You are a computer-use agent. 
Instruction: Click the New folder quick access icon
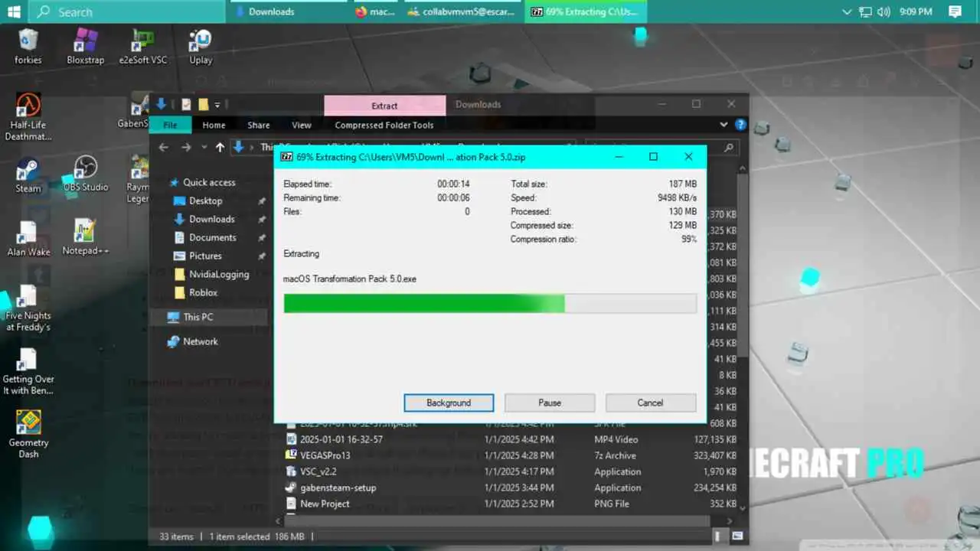click(x=203, y=105)
